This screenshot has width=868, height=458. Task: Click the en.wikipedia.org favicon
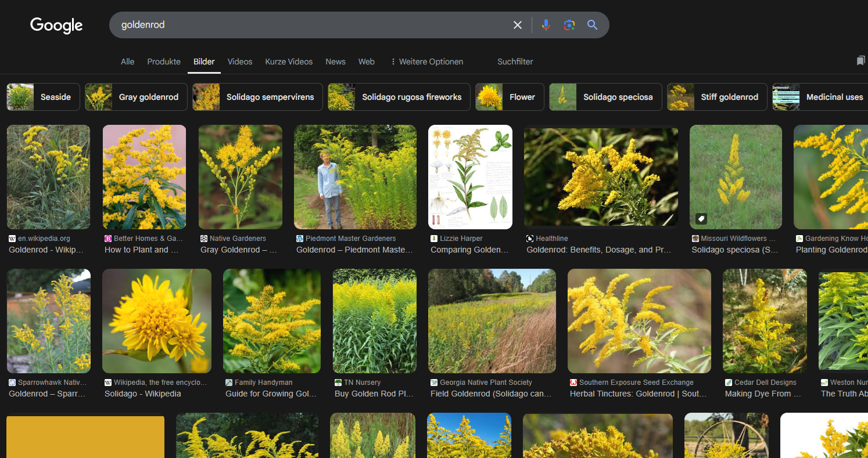tap(12, 239)
